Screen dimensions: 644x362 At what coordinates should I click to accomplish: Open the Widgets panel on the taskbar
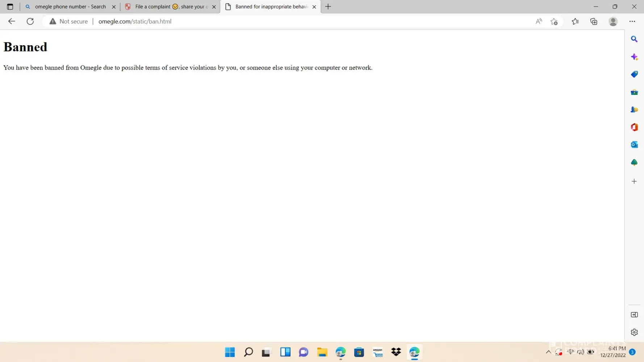(285, 352)
